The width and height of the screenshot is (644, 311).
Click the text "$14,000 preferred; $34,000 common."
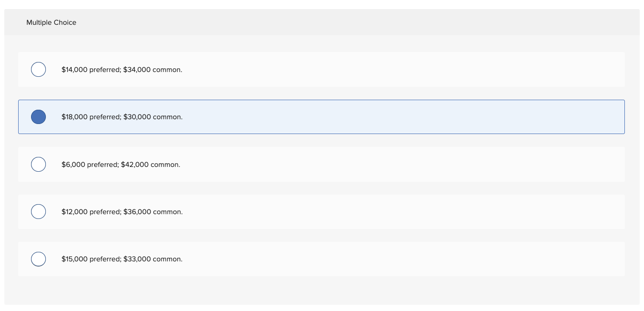point(122,70)
